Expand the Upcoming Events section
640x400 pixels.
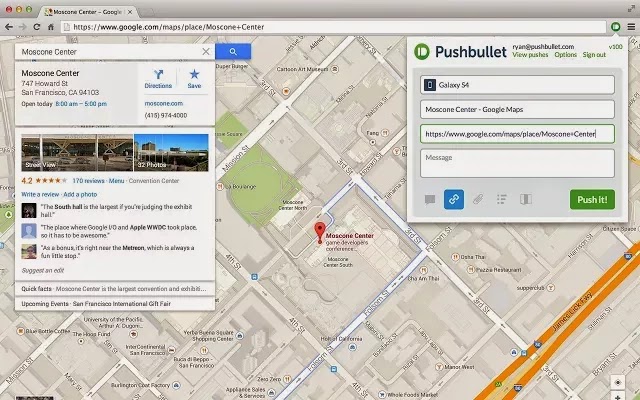(115, 304)
